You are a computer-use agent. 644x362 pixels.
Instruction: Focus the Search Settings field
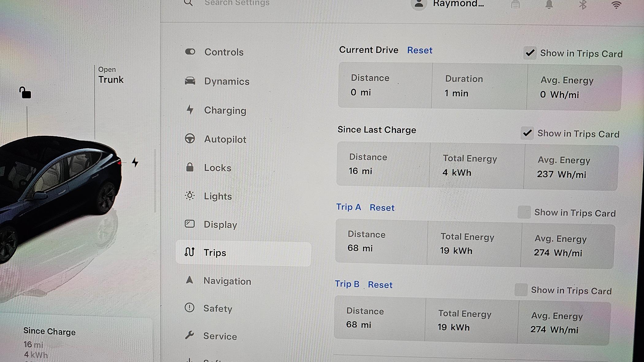tap(237, 3)
